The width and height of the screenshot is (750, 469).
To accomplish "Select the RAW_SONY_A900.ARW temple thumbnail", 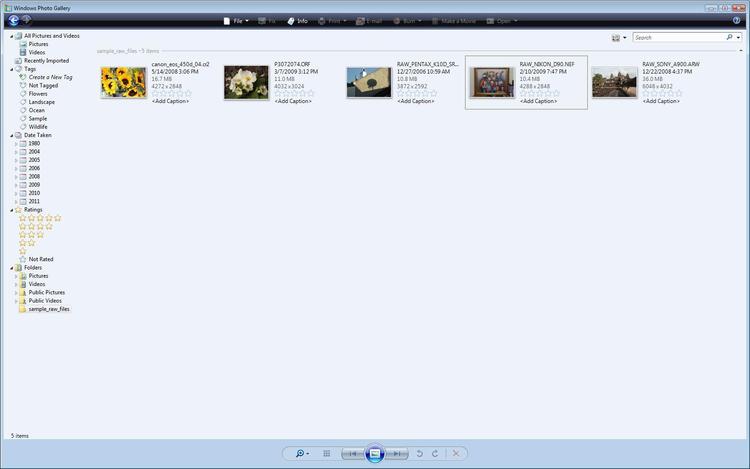I will [615, 82].
